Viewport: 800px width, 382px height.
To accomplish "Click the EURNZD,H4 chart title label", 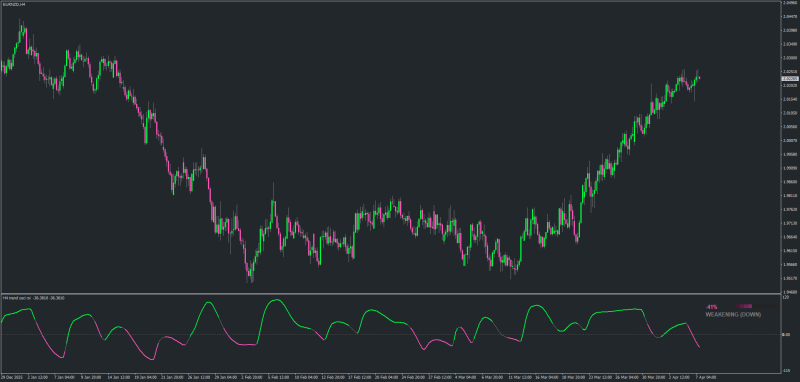I will [14, 4].
